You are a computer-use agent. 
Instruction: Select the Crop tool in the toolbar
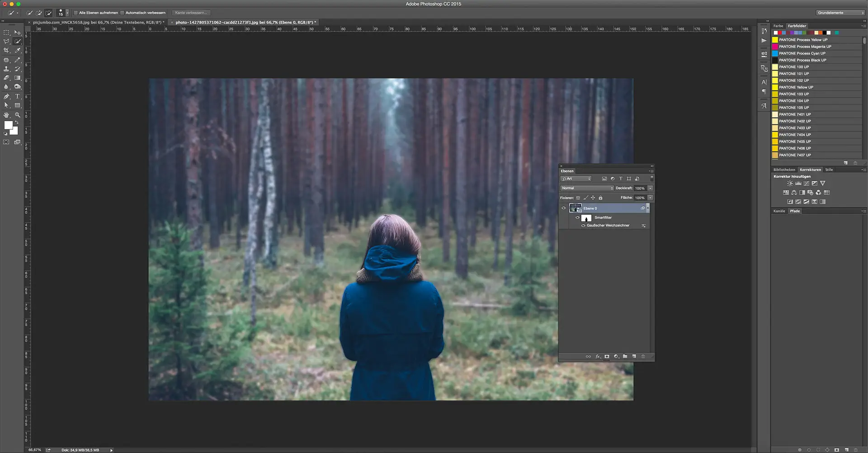[x=7, y=50]
